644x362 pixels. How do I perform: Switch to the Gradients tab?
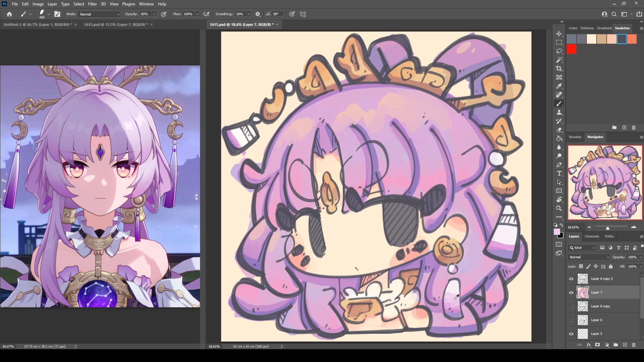(604, 28)
